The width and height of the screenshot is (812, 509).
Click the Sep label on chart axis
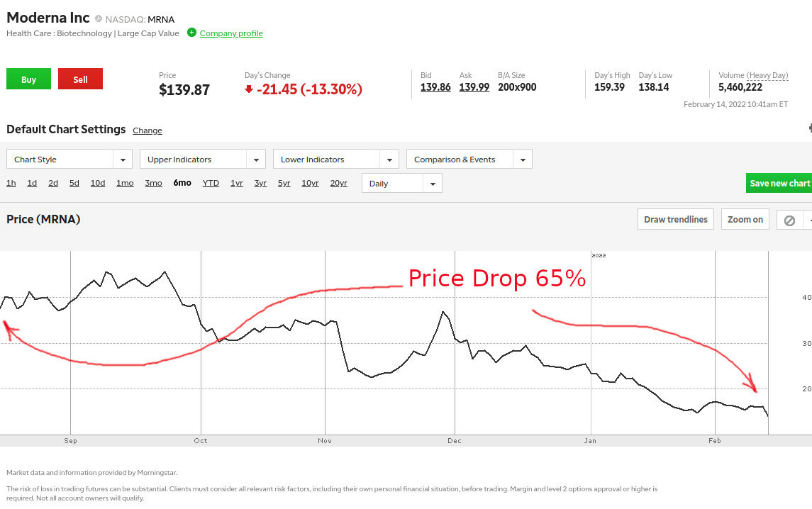pos(70,441)
